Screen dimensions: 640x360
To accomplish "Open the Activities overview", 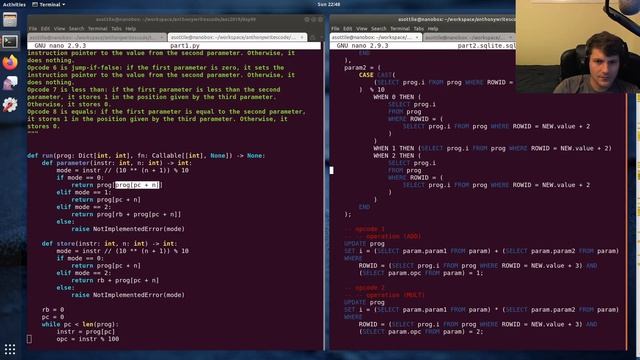I will pos(14,4).
